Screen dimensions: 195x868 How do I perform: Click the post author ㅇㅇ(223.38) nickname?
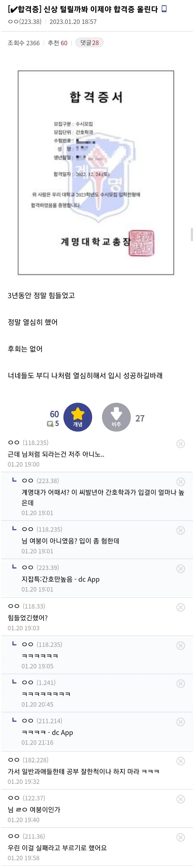25,21
